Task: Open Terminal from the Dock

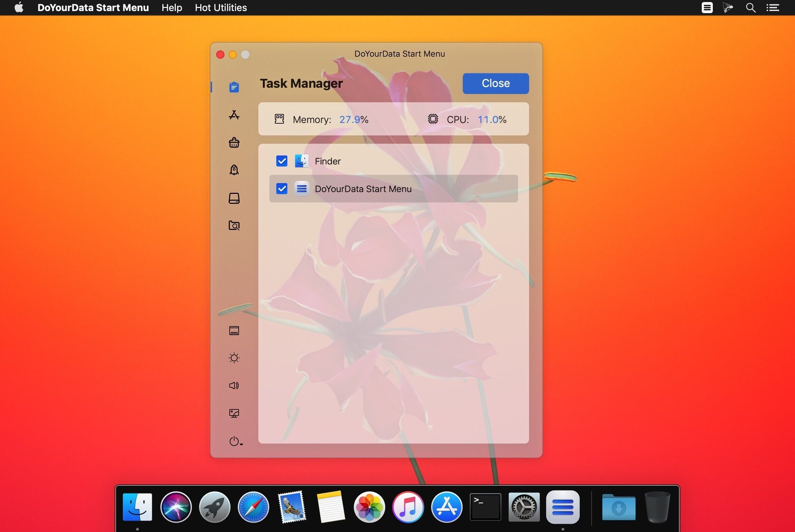Action: pos(485,507)
